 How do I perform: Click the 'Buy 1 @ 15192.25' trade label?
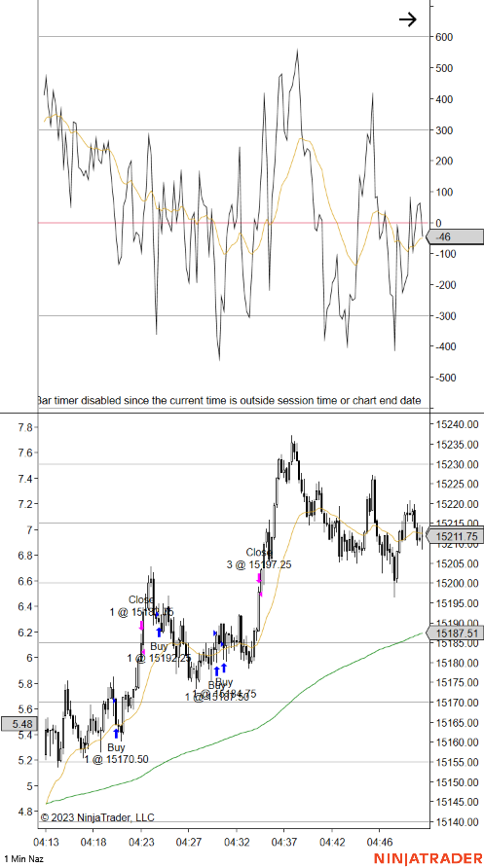tap(159, 652)
